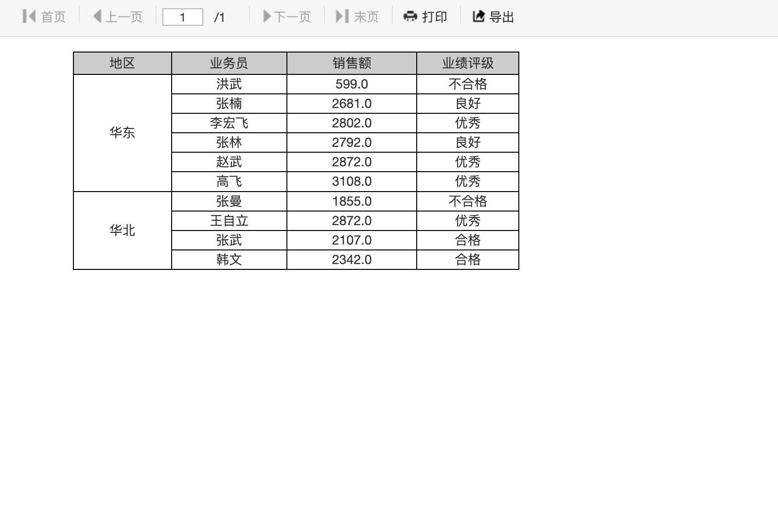Click salesperson cell 张林

click(x=229, y=142)
